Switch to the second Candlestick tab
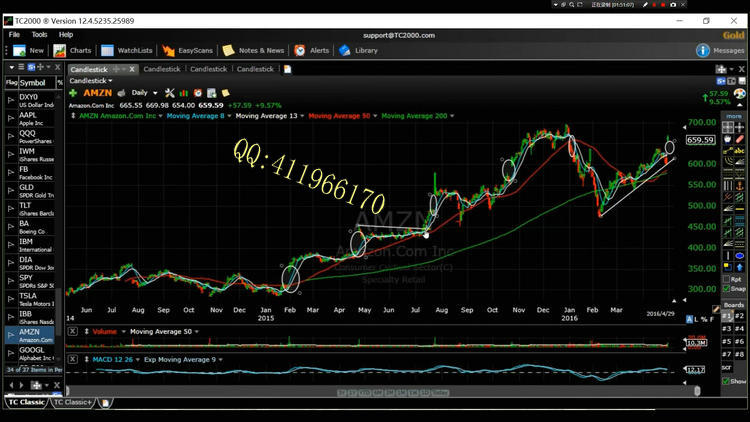The image size is (750, 422). [162, 69]
